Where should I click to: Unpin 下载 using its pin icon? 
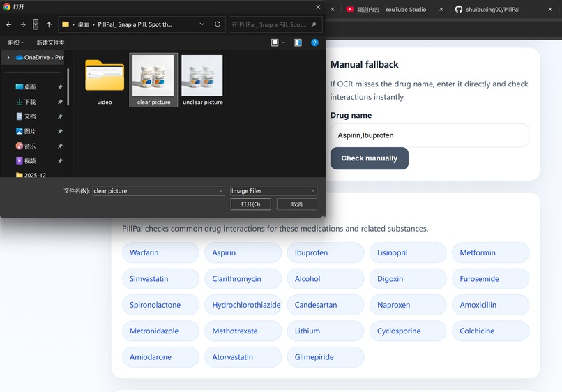(x=60, y=102)
